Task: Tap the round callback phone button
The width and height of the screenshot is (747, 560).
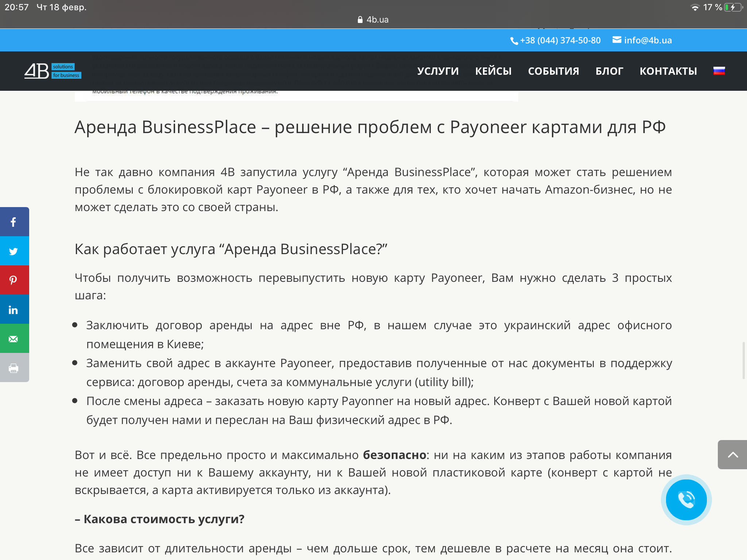Action: pos(686,499)
